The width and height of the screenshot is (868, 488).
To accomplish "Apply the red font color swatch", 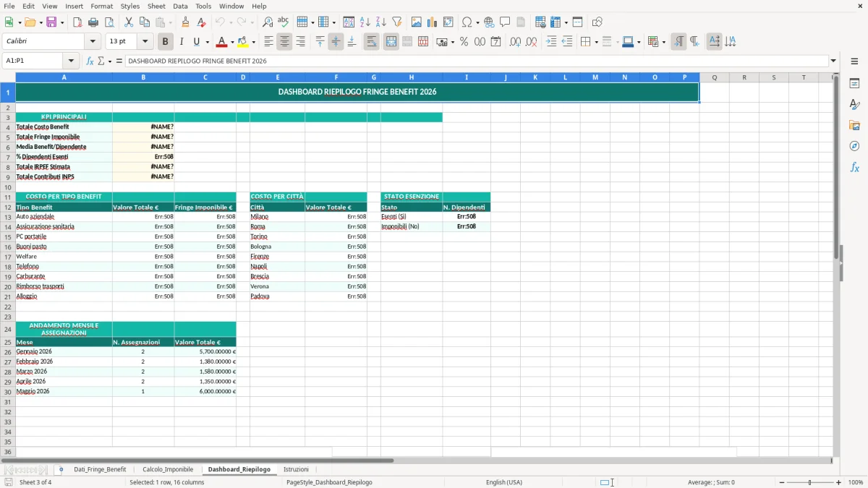I will 221,42.
